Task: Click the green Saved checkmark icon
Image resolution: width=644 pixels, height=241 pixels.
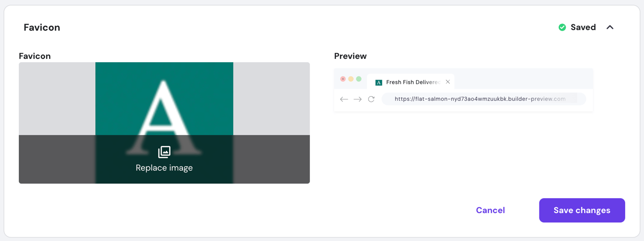Action: tap(562, 27)
